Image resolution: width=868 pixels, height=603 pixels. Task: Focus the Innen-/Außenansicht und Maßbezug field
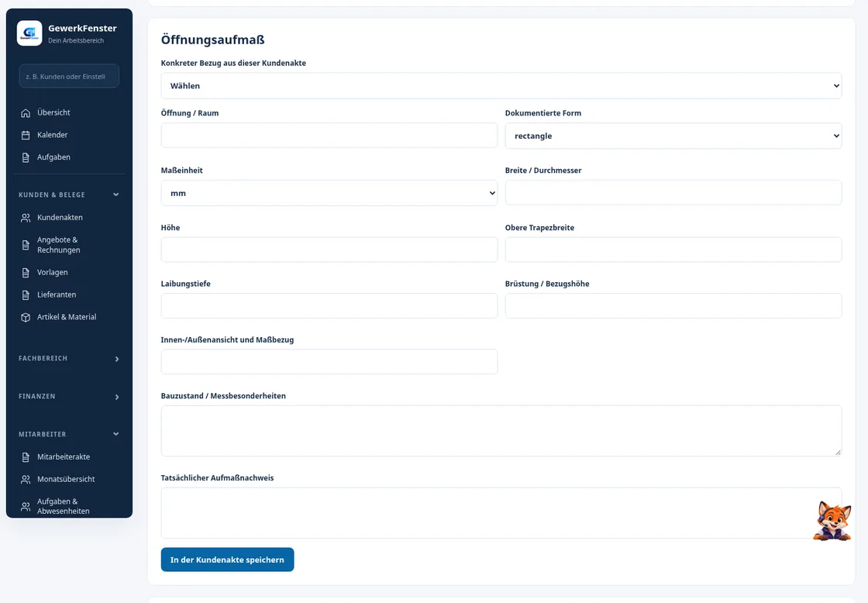(x=329, y=362)
